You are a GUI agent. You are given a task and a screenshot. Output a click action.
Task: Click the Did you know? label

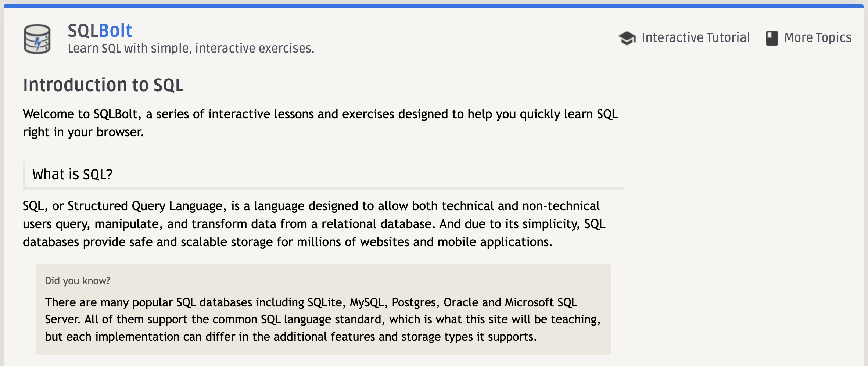(x=78, y=280)
